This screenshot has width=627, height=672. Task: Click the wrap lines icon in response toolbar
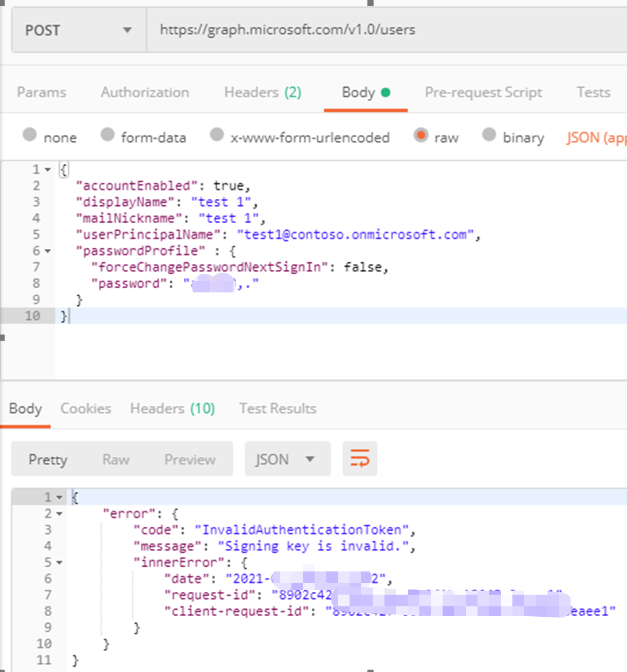pyautogui.click(x=359, y=459)
